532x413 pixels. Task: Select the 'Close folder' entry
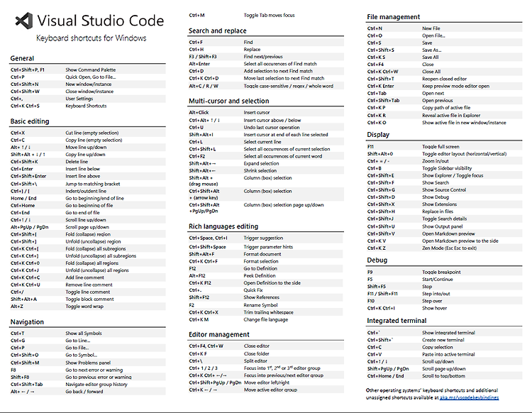pos(256,353)
